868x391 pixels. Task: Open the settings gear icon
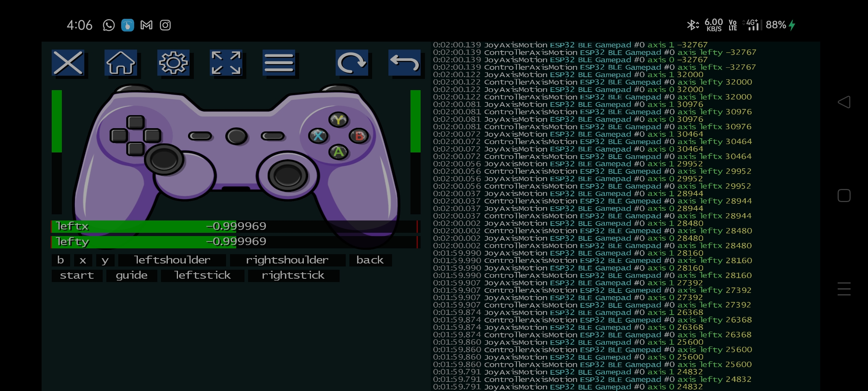pyautogui.click(x=174, y=63)
